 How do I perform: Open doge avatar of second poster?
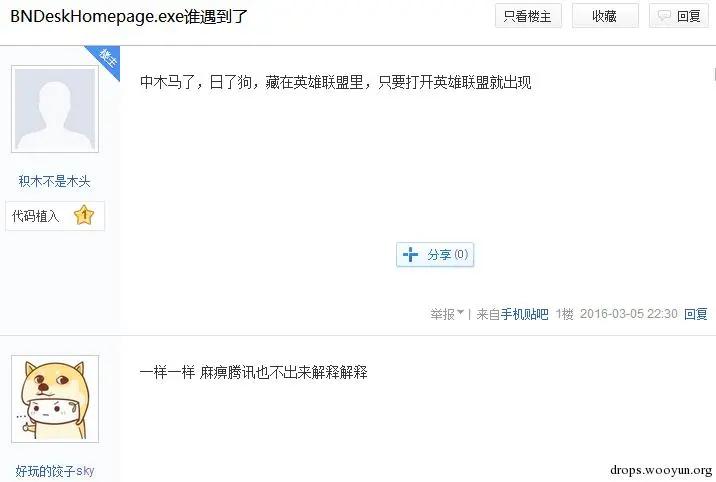click(x=55, y=399)
